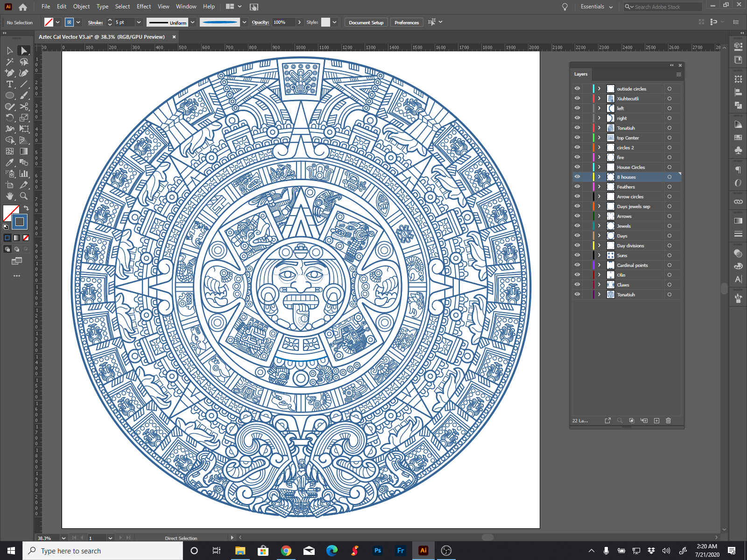Toggle visibility of the fire layer
The image size is (747, 560).
point(578,157)
